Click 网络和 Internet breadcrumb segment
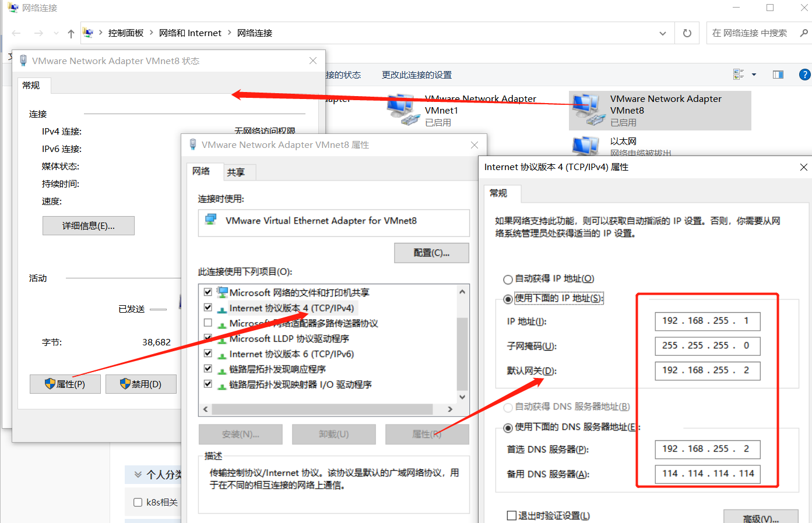 point(190,33)
